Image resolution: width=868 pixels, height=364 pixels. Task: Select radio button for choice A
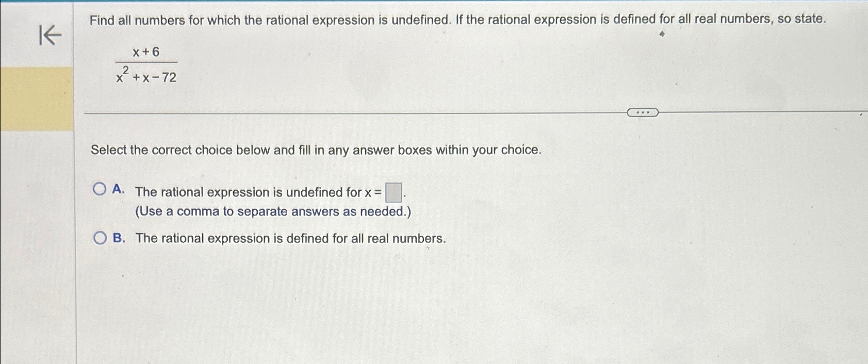(100, 190)
